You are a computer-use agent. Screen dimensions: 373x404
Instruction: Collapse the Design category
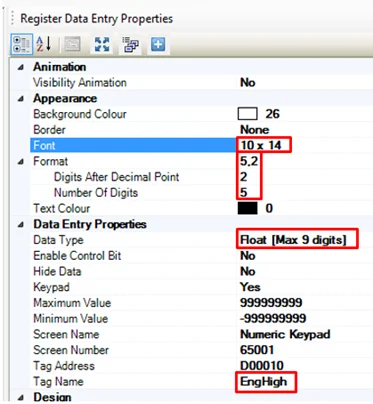point(21,397)
